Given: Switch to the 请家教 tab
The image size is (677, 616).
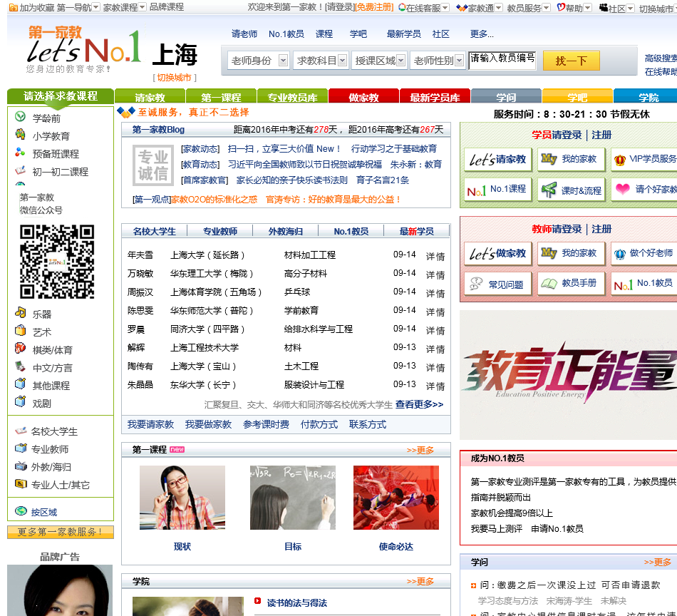Looking at the screenshot, I should click(x=150, y=96).
